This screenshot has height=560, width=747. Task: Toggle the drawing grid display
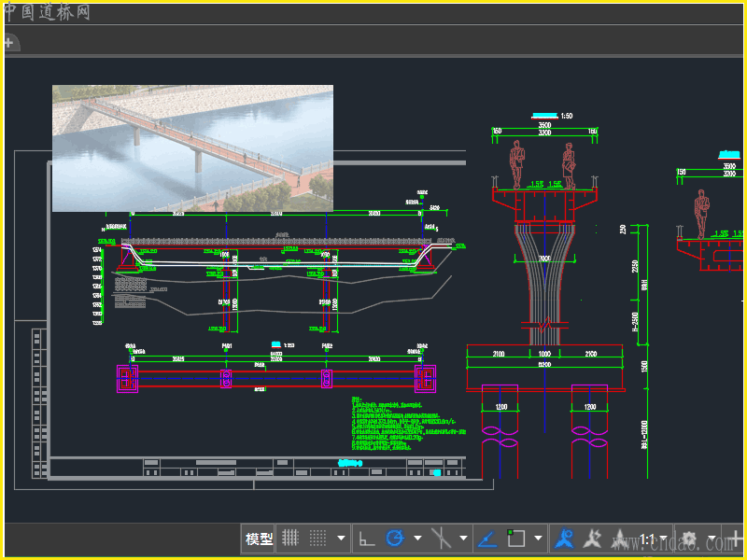pos(290,539)
